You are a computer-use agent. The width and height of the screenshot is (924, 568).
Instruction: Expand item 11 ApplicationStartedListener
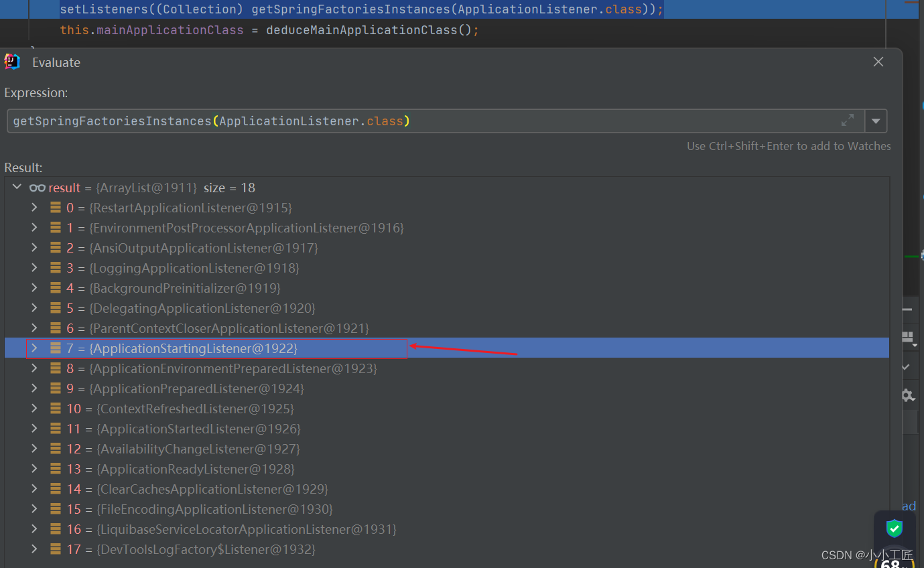(x=34, y=429)
